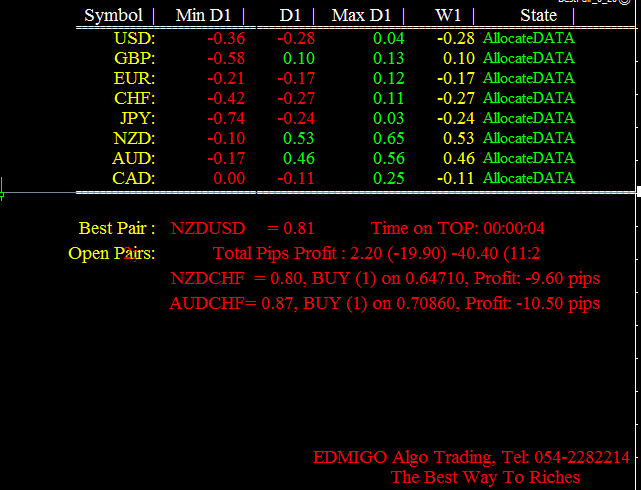Click EUR Max D1 value 0.12
The height and width of the screenshot is (490, 641).
coord(389,78)
